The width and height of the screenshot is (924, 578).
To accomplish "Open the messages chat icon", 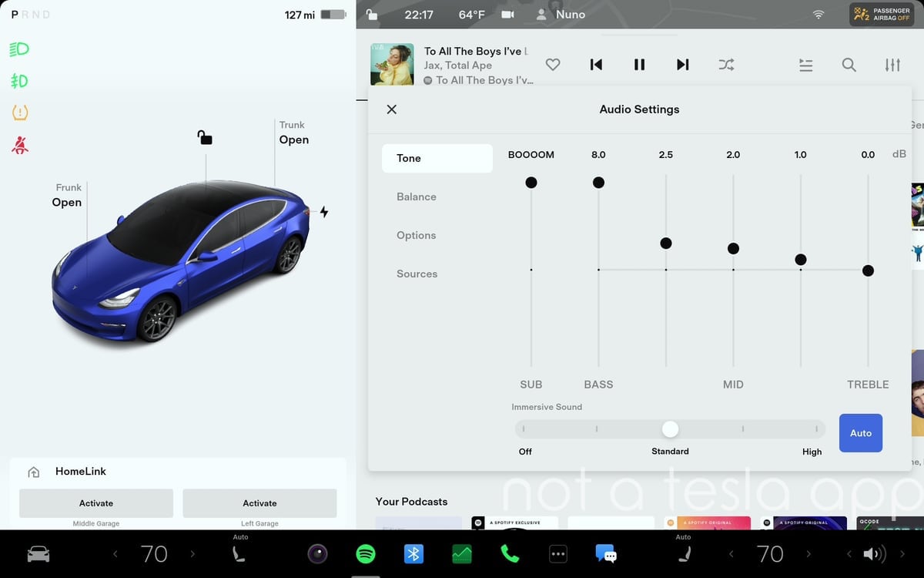I will pos(605,553).
